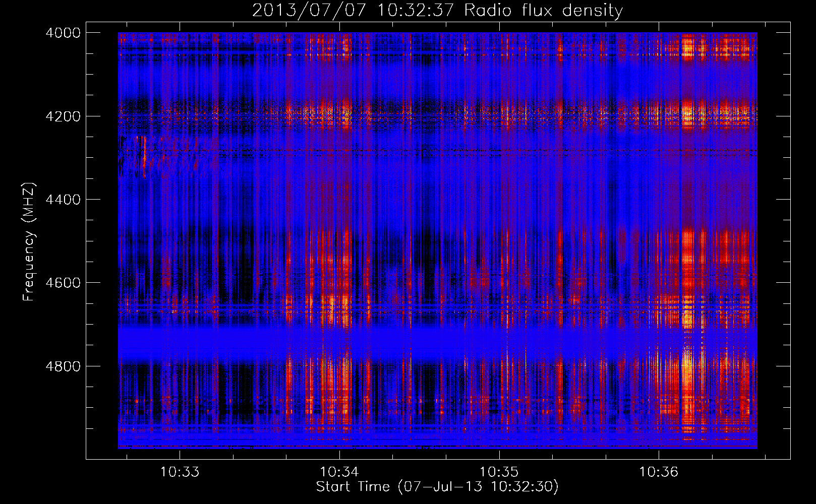Click the 4600 frequency tick label
The height and width of the screenshot is (504, 816).
(63, 283)
